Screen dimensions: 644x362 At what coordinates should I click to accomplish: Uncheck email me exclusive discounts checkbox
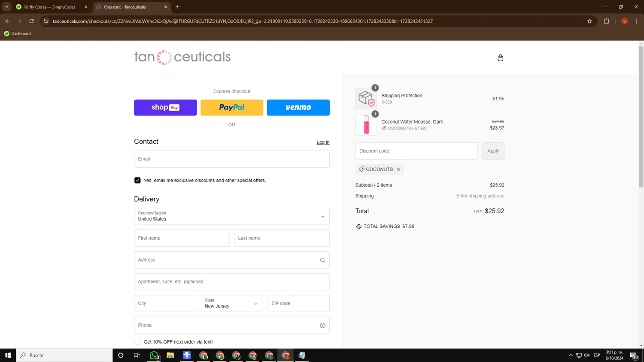(137, 181)
